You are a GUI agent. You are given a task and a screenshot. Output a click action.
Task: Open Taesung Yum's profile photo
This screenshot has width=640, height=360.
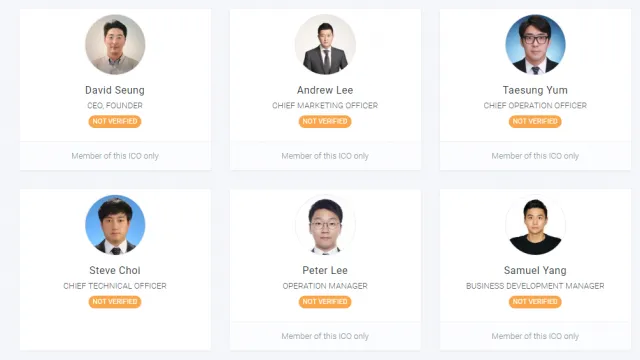(x=535, y=44)
